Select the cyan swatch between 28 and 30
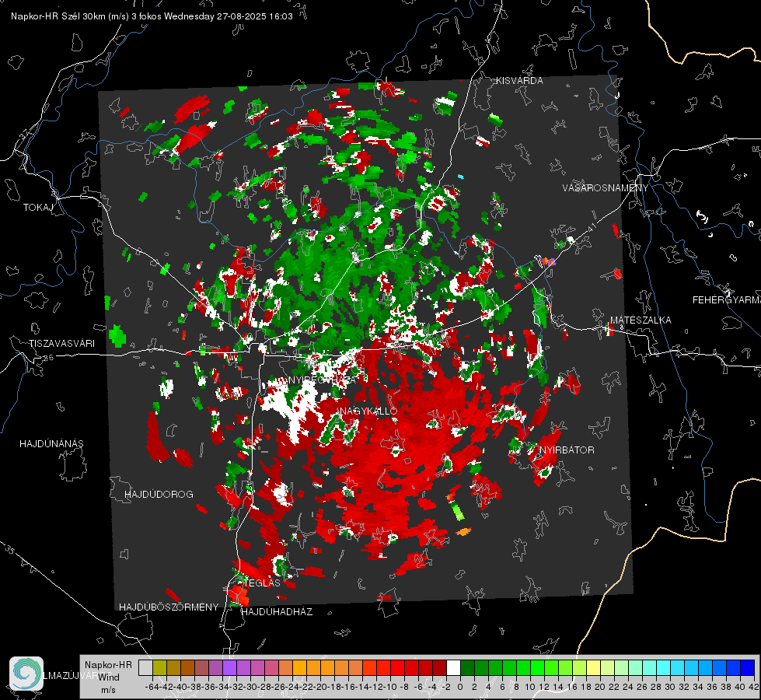 click(663, 667)
